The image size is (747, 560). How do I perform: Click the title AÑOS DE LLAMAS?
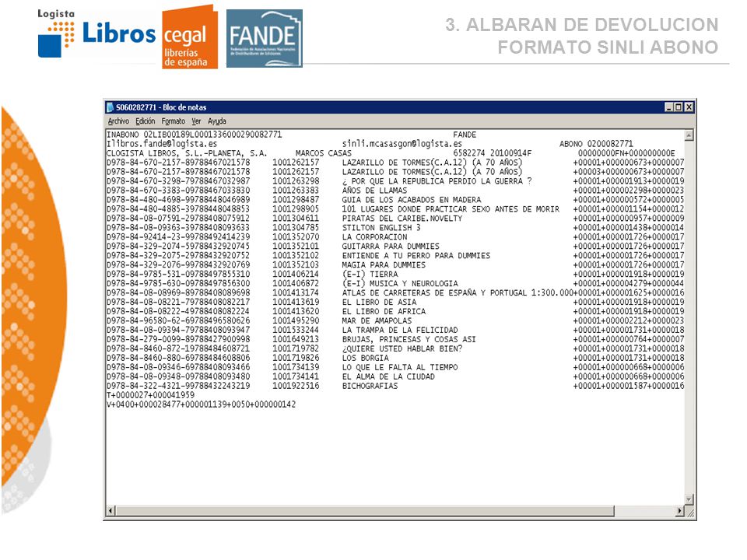[x=374, y=191]
